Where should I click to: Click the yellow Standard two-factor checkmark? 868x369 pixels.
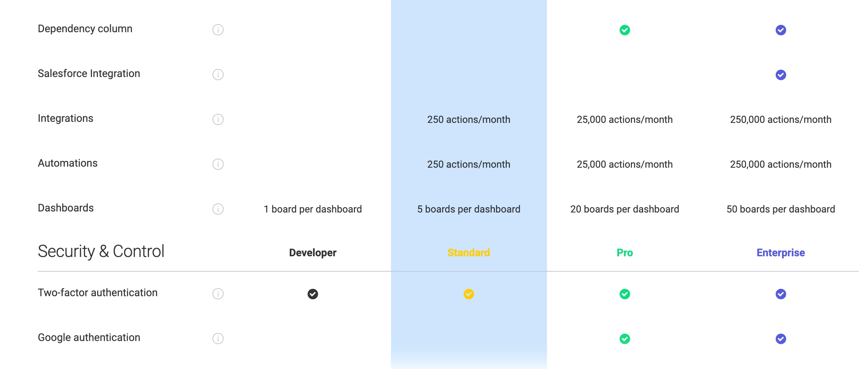pos(469,294)
